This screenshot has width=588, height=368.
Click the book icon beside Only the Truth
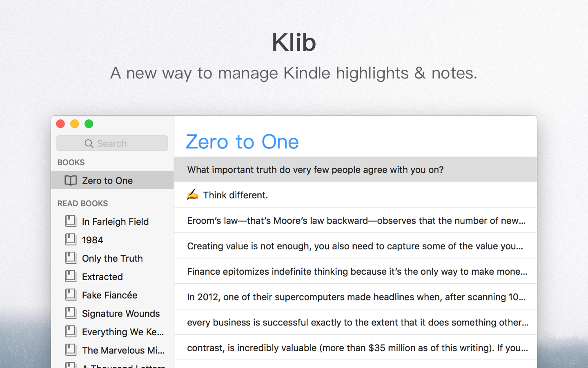[71, 258]
